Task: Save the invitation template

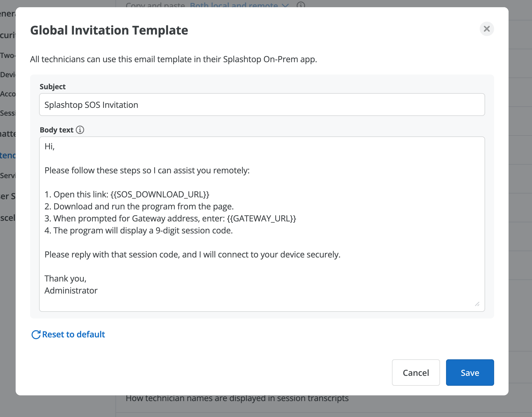Action: 470,373
